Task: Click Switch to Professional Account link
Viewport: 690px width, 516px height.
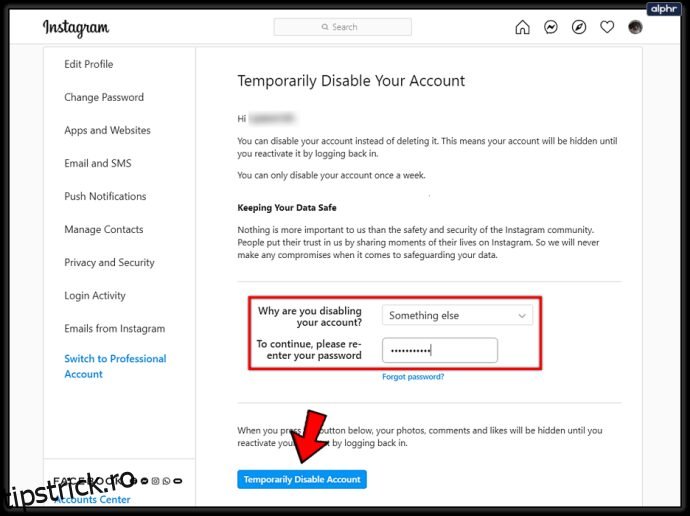Action: coord(115,366)
